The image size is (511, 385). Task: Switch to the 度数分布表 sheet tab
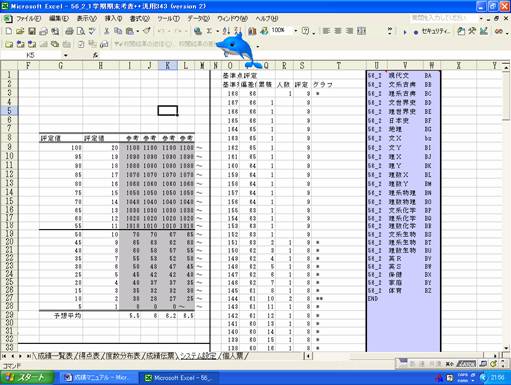(123, 356)
